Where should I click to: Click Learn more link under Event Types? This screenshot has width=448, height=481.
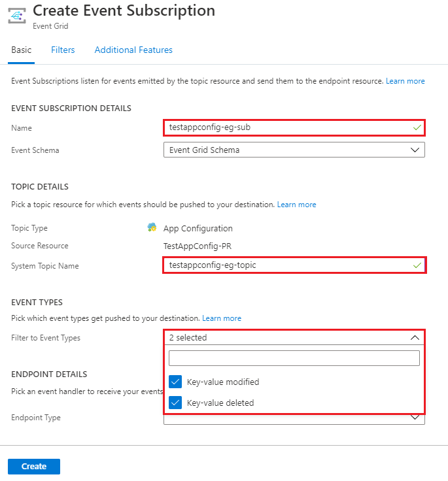tap(222, 318)
